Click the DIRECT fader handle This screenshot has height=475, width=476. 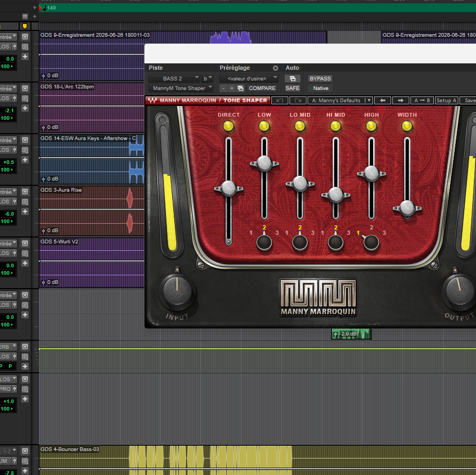229,189
